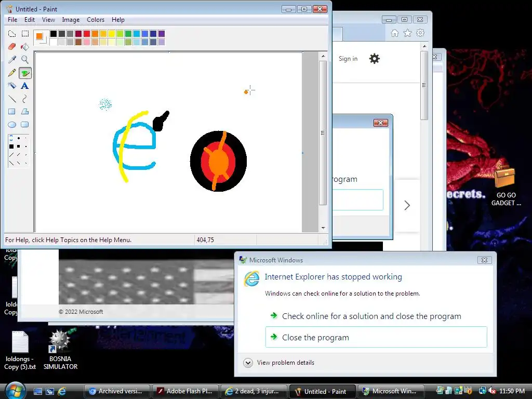Select loldongs - Copy (5).txt desktop file

[20, 351]
